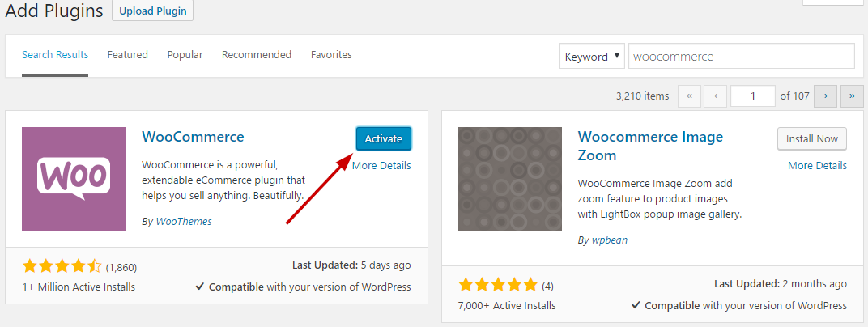The image size is (868, 327).
Task: Click the WooCommerce purple logo thumbnail
Action: [x=74, y=179]
